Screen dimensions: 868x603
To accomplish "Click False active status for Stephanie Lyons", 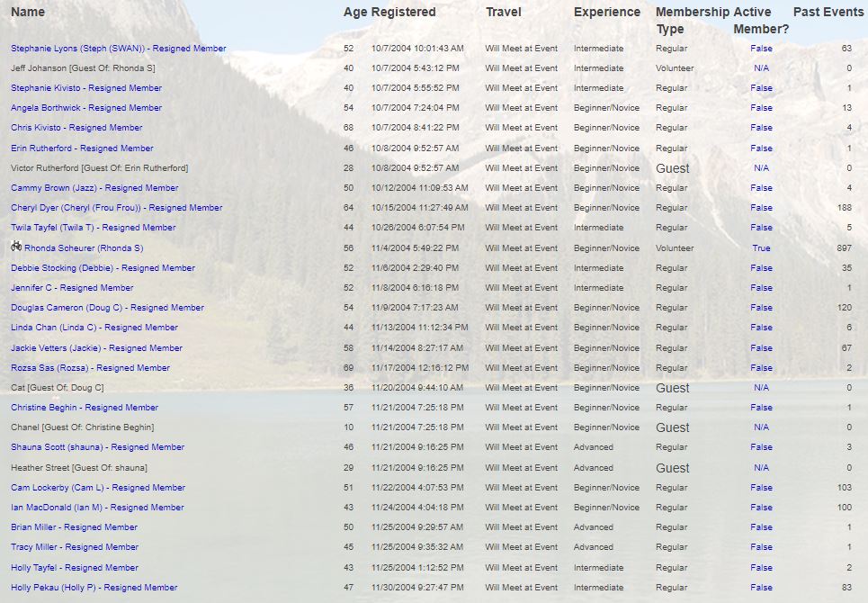I will [x=761, y=49].
